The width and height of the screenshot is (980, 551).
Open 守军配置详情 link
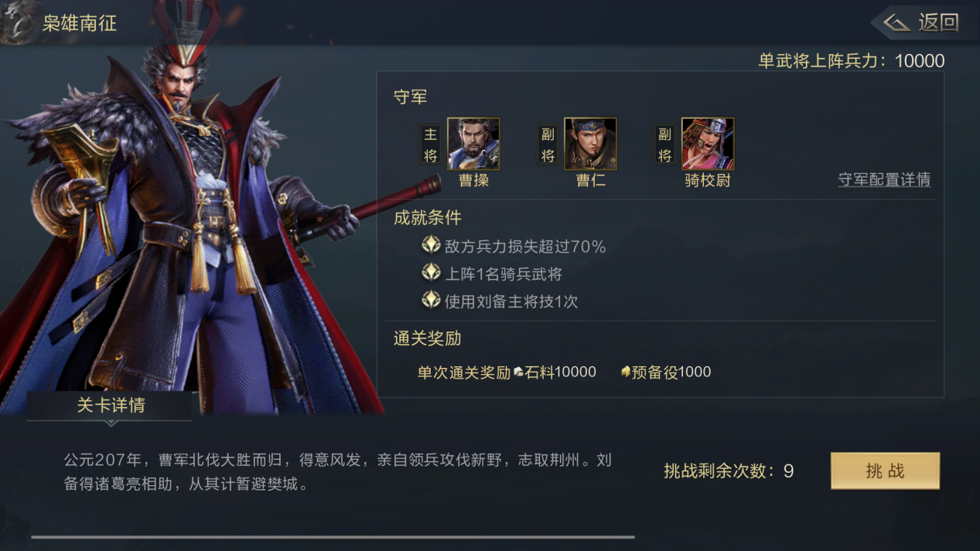884,180
